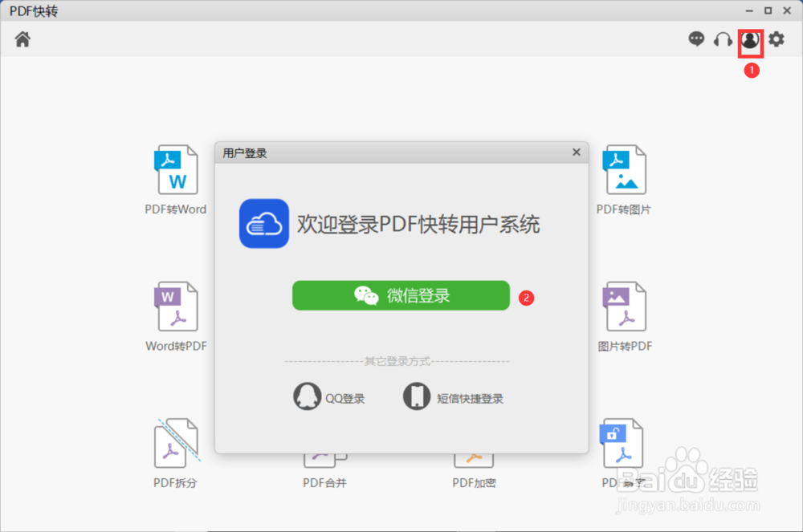
Task: Click the headphones customer service icon
Action: click(x=722, y=39)
